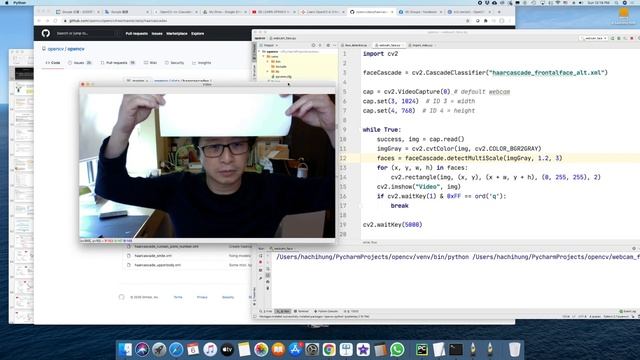The height and width of the screenshot is (360, 640).
Task: Click the GitHub octocat logo
Action: (46, 33)
